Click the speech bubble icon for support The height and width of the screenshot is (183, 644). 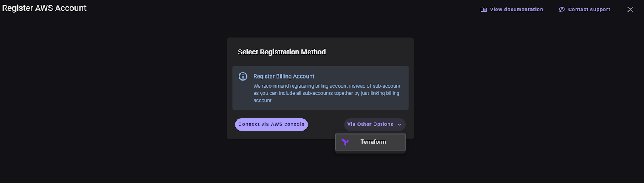562,10
